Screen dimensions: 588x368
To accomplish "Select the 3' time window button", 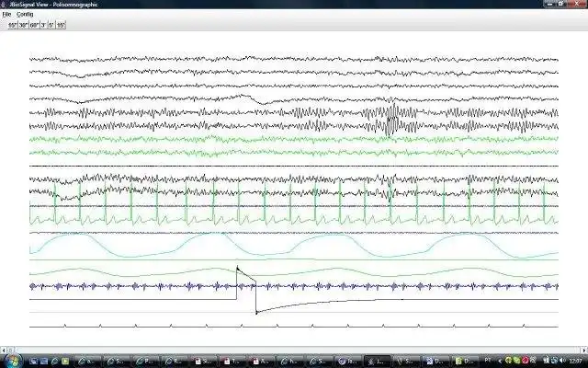I will click(x=43, y=25).
